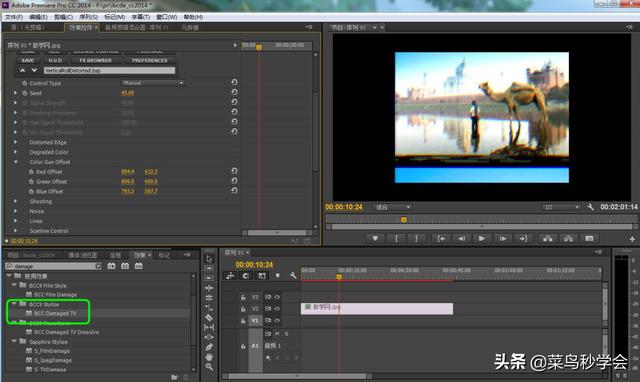Mark Out point in Program Monitor
The width and height of the screenshot is (640, 382).
416,238
